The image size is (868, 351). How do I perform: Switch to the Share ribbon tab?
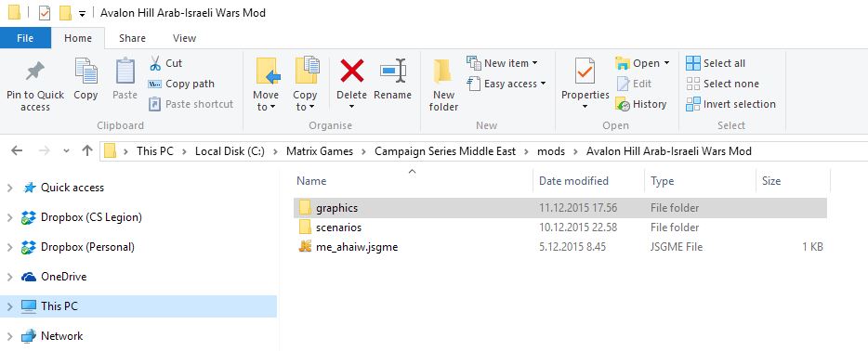(x=132, y=38)
